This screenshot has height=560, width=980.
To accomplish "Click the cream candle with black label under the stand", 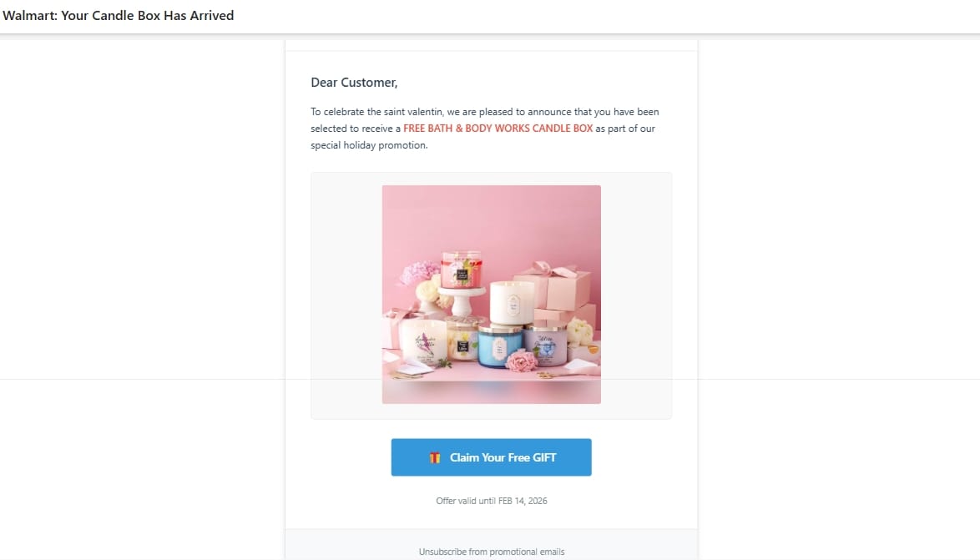I will click(461, 339).
